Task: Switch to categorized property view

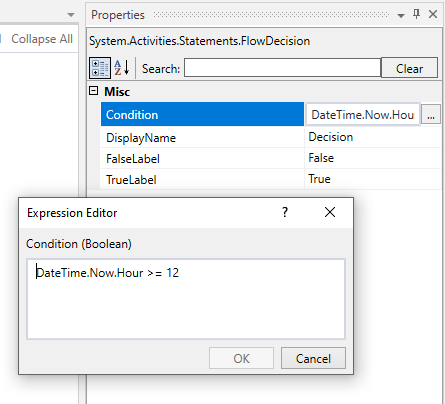Action: tap(100, 68)
